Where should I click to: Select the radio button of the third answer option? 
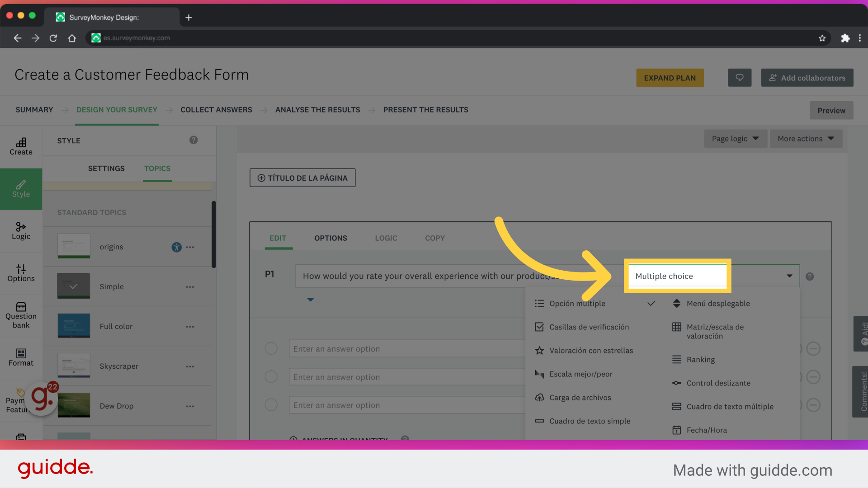pos(271,405)
